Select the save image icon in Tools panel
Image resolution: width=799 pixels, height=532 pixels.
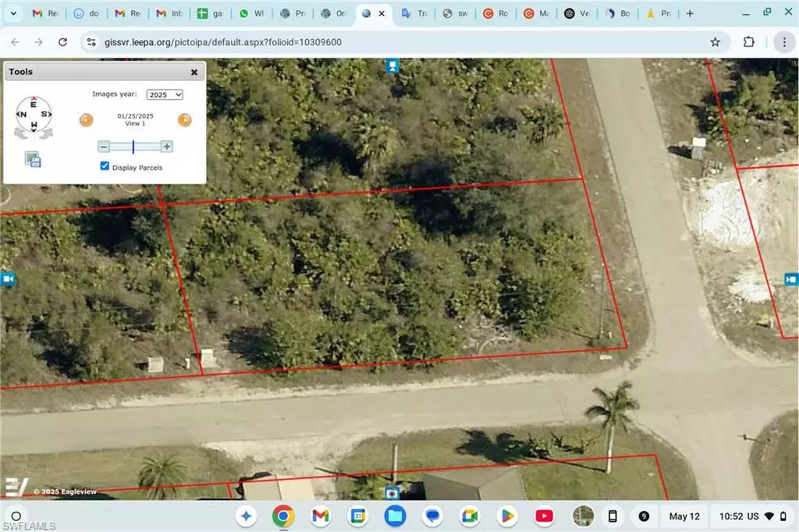tap(33, 158)
